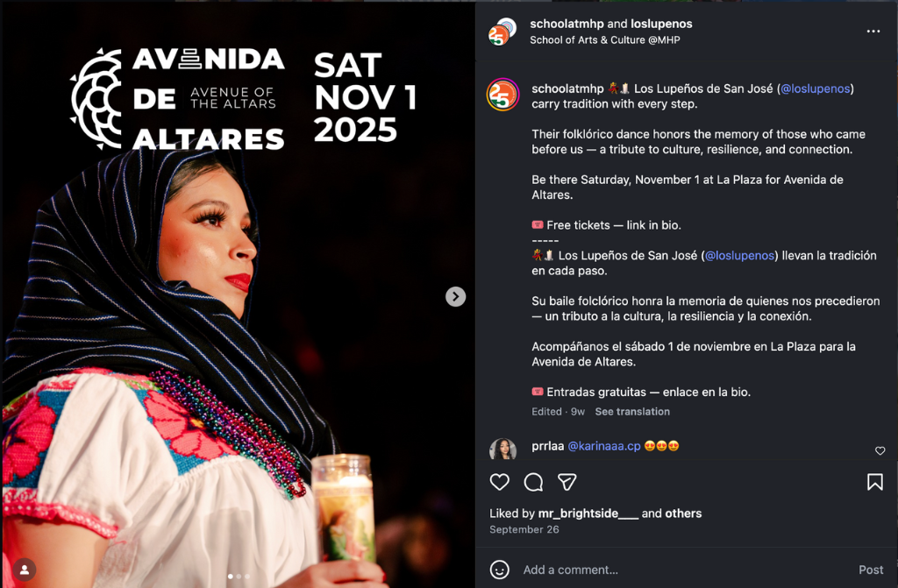Click the Post comment button
This screenshot has height=588, width=898.
[x=871, y=570]
